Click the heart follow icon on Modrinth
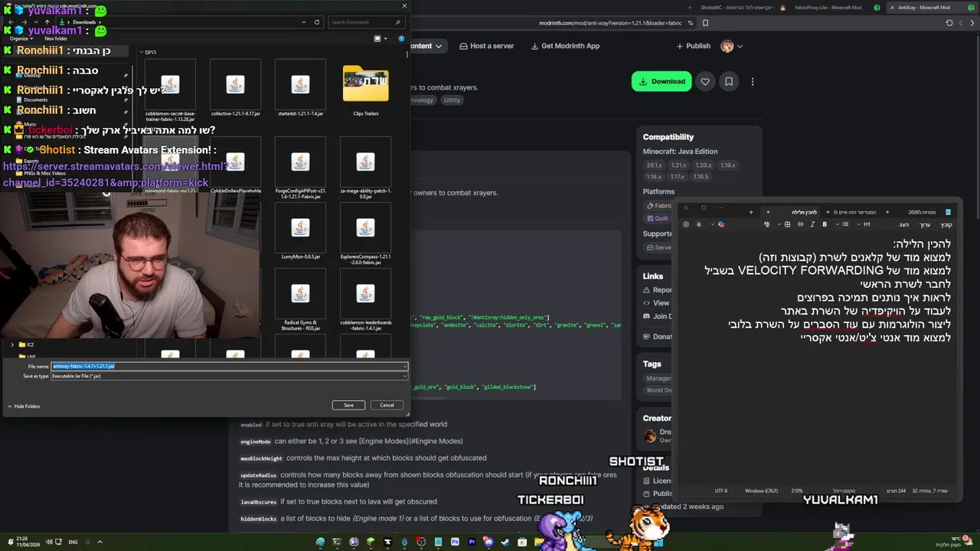 tap(705, 81)
